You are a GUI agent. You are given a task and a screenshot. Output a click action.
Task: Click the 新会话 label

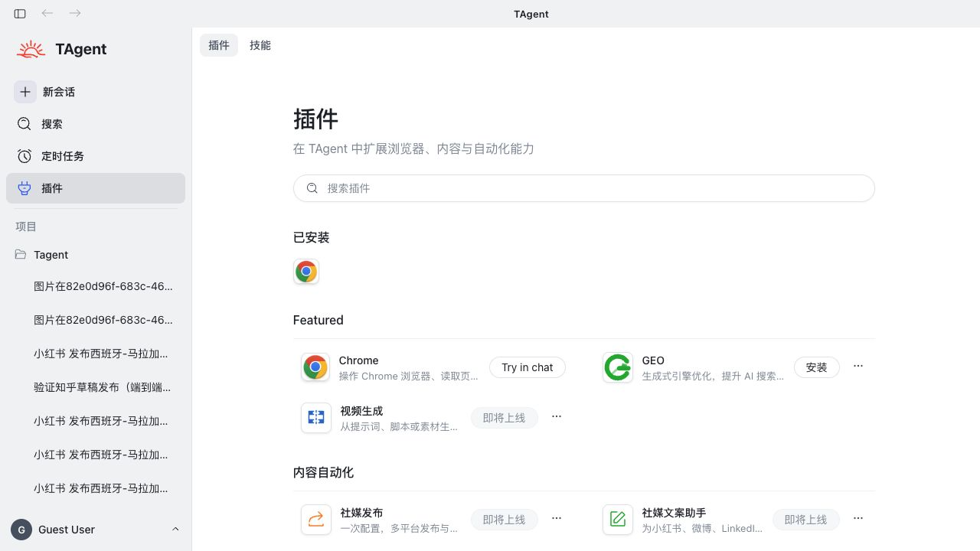pyautogui.click(x=59, y=92)
